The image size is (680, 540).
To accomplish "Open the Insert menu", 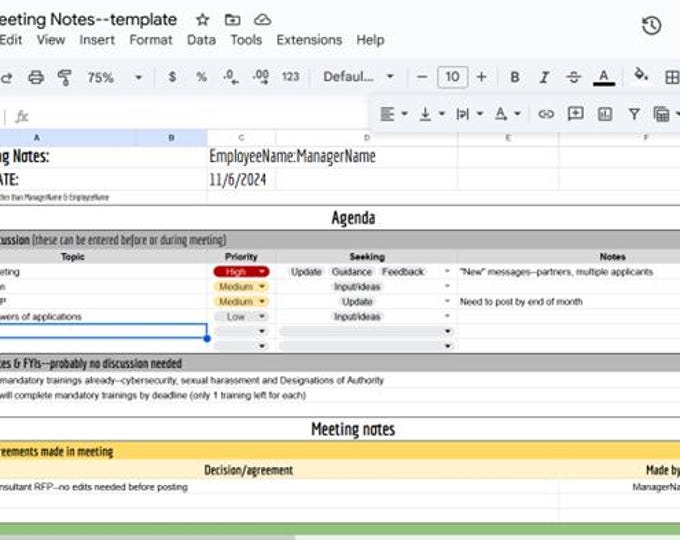I will click(97, 40).
